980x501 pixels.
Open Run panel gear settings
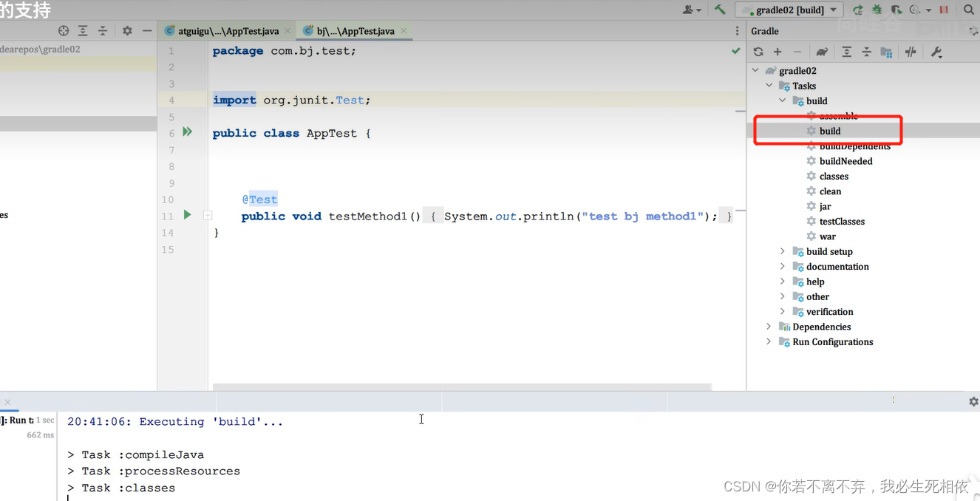pyautogui.click(x=973, y=401)
